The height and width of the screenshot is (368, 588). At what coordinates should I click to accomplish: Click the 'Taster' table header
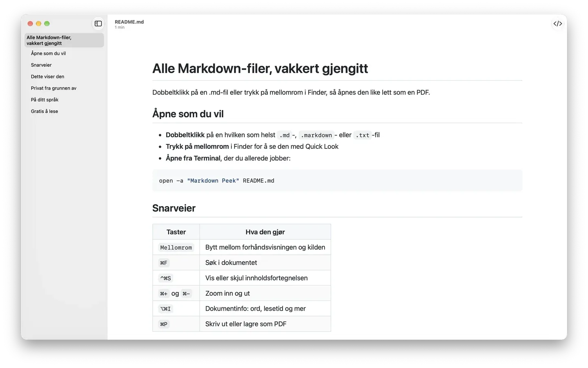[x=176, y=232]
